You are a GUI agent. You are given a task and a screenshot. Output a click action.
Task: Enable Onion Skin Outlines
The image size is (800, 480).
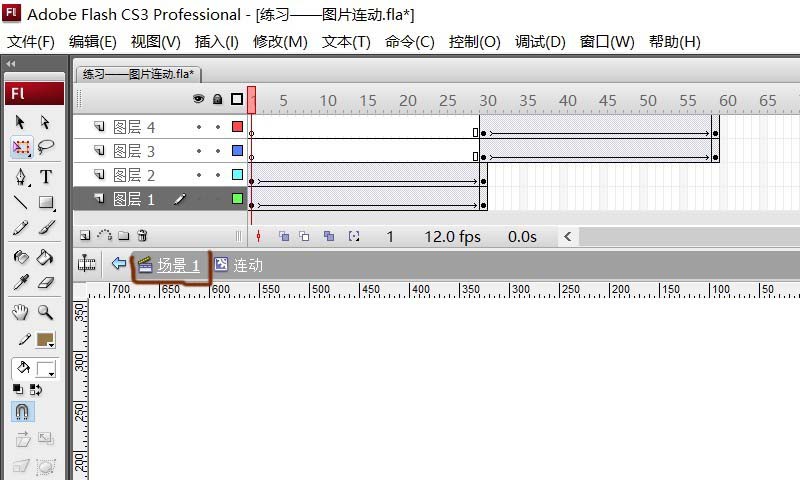coord(305,236)
